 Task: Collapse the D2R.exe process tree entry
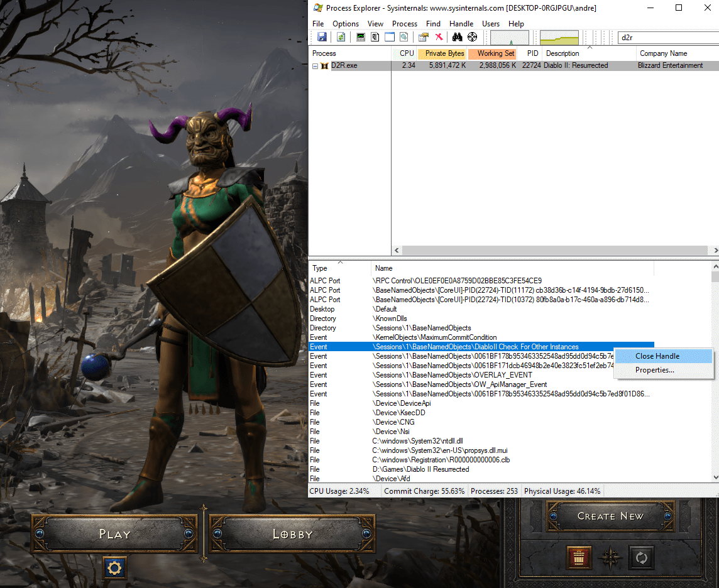[x=315, y=65]
